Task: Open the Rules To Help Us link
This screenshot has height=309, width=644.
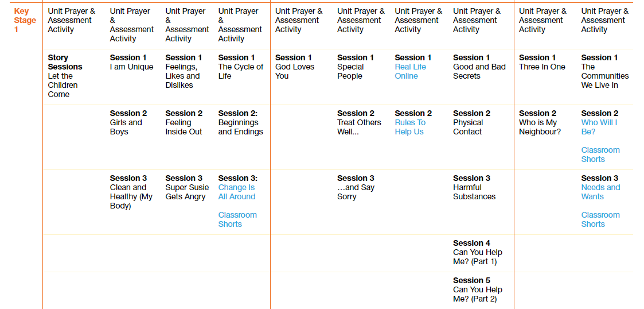Action: (410, 127)
